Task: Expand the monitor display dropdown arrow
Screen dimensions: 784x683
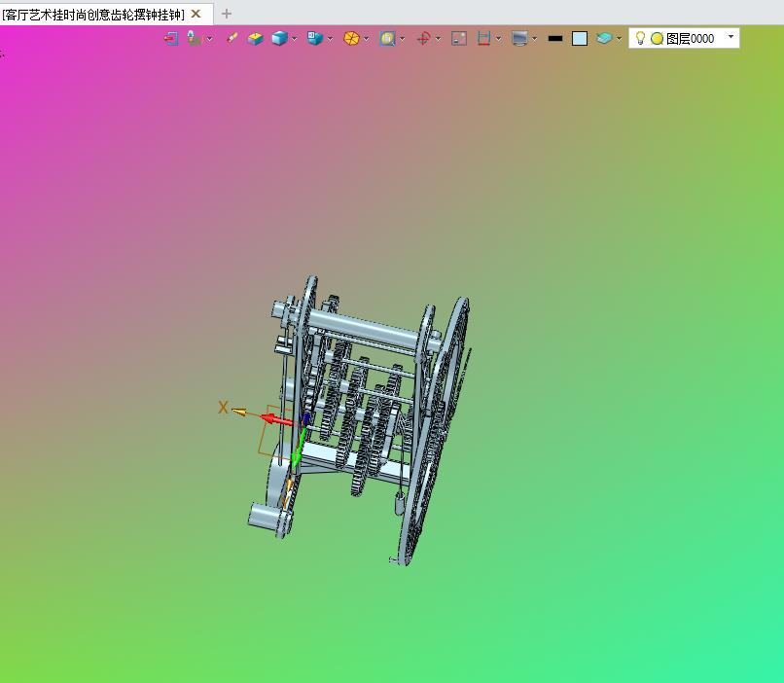Action: pos(534,39)
